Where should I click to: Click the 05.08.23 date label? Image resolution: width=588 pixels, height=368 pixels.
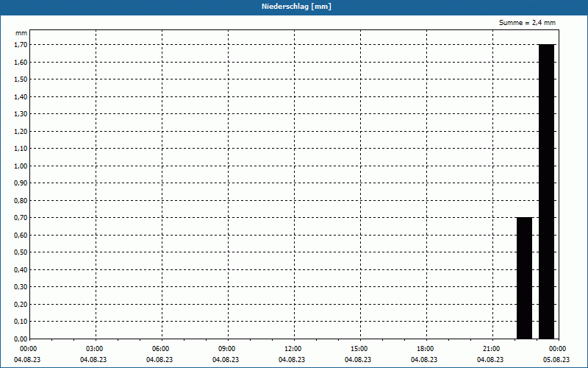coord(556,360)
